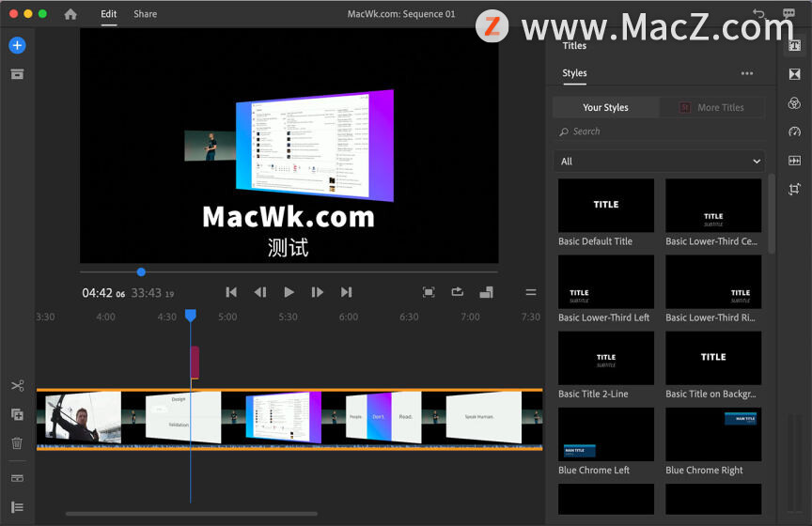Expand the All category dropdown
This screenshot has width=812, height=526.
point(659,161)
